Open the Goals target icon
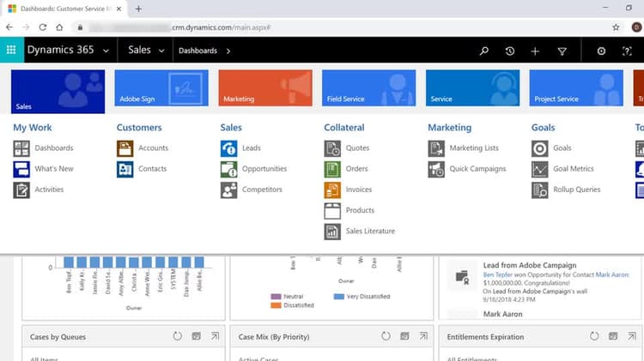644x361 pixels. pyautogui.click(x=540, y=148)
